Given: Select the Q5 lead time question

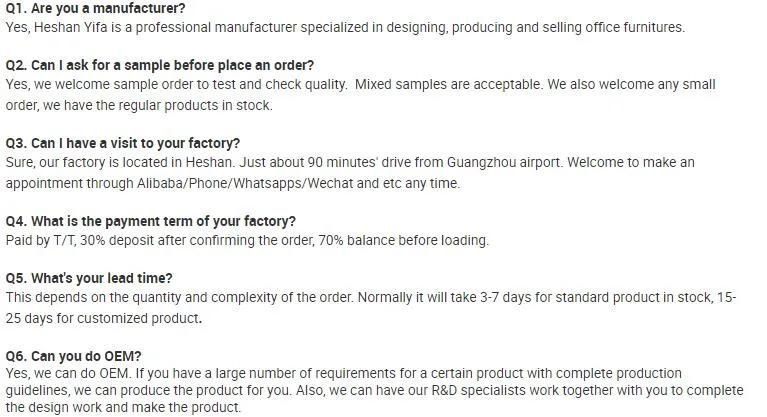Looking at the screenshot, I should click(89, 278).
